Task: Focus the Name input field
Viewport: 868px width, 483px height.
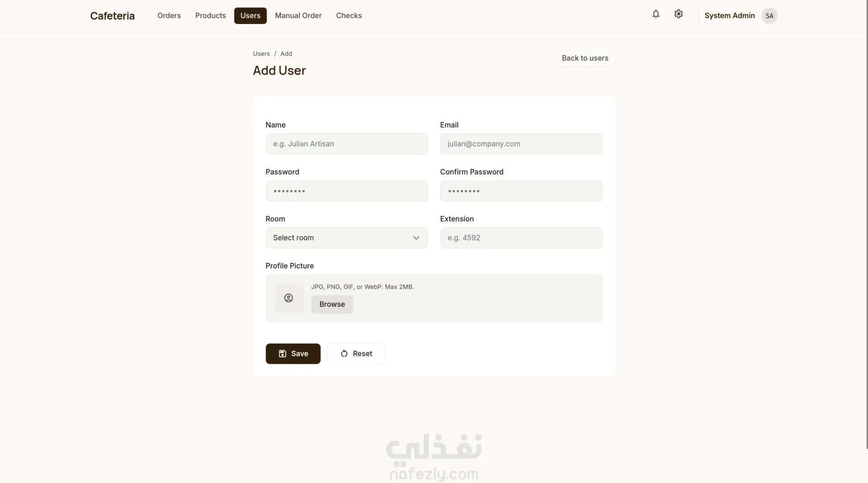Action: point(347,144)
